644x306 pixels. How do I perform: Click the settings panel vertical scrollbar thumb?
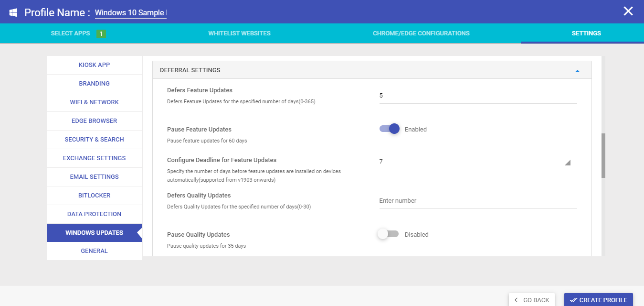603,155
